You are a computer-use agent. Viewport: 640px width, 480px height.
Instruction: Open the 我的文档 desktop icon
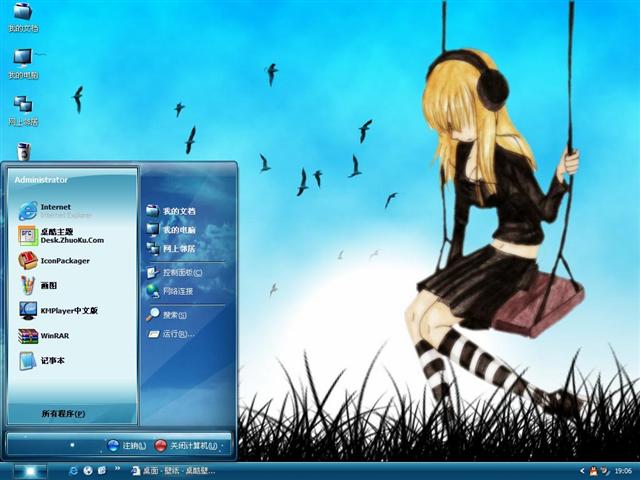pos(22,17)
